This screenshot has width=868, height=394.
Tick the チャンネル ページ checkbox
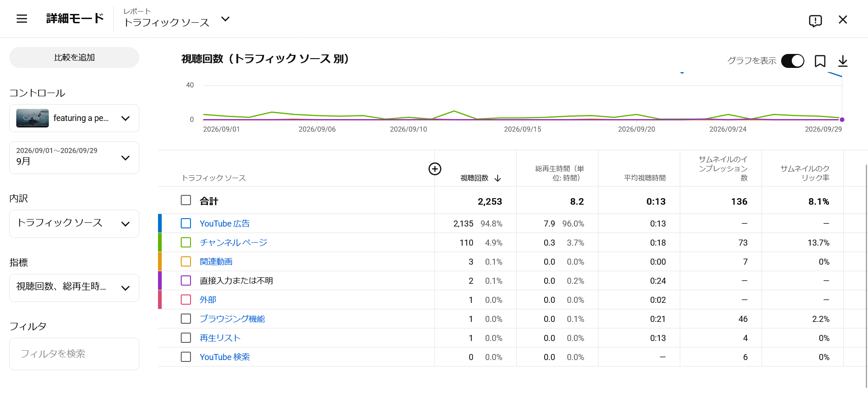tap(186, 242)
